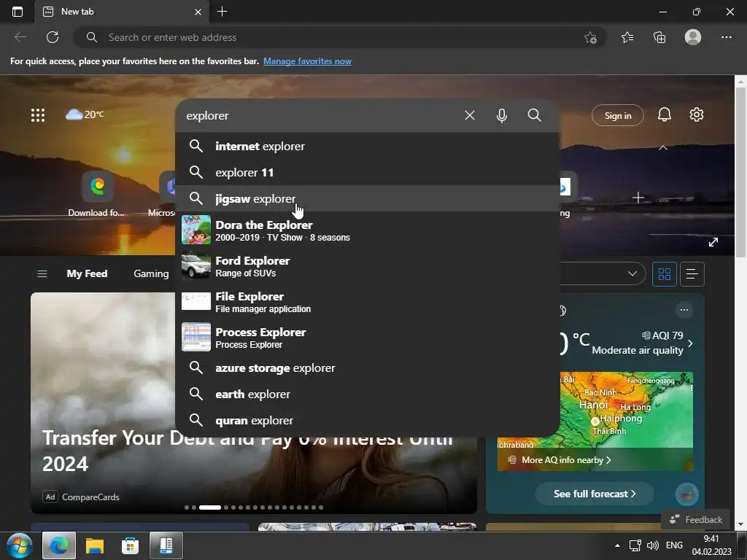Open the taskbar clock and date
This screenshot has width=747, height=560.
tap(712, 545)
